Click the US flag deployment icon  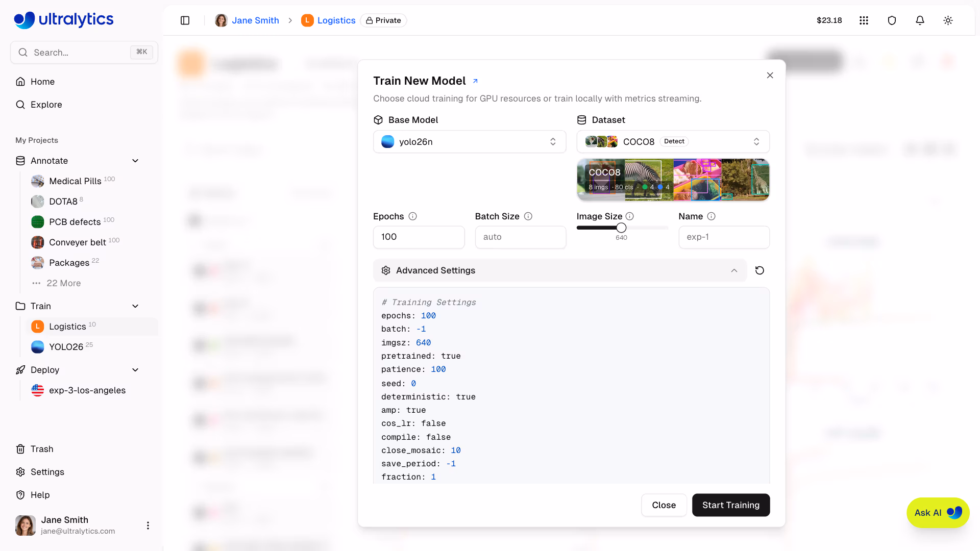pyautogui.click(x=37, y=390)
